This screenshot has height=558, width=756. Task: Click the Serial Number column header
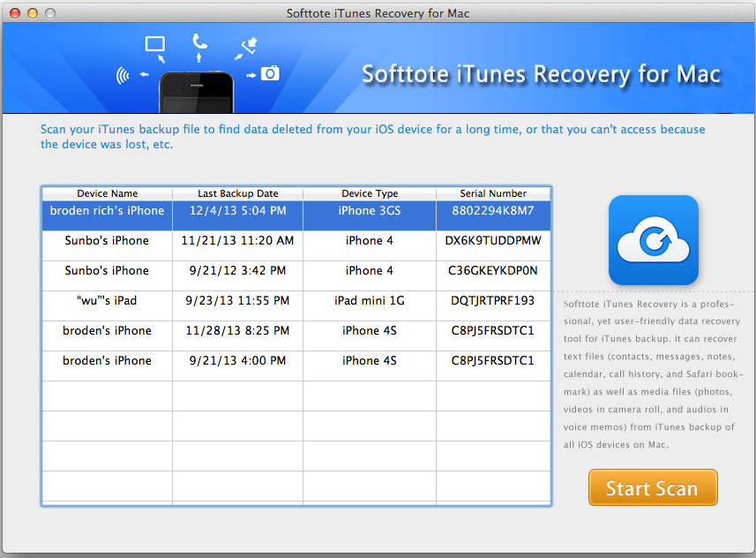click(493, 193)
